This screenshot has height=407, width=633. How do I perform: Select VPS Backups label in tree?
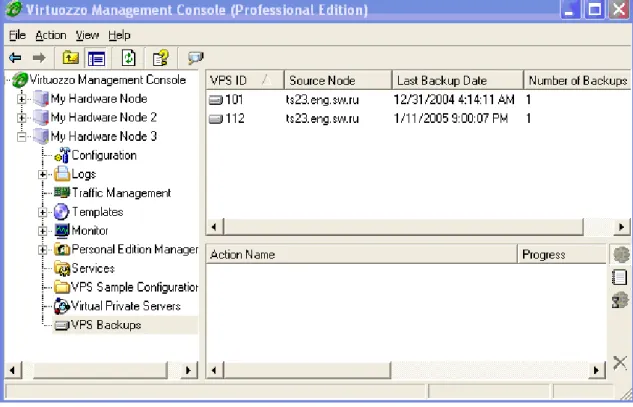pyautogui.click(x=106, y=325)
